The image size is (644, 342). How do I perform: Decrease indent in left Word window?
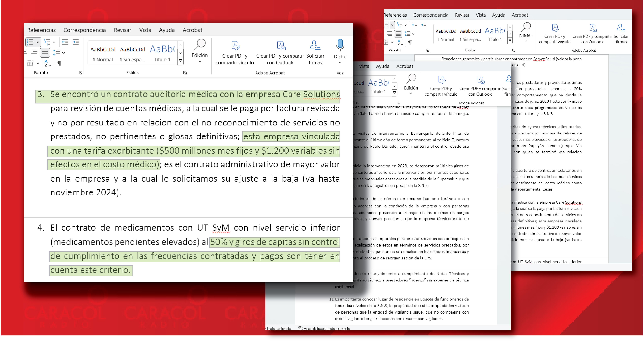[x=65, y=42]
